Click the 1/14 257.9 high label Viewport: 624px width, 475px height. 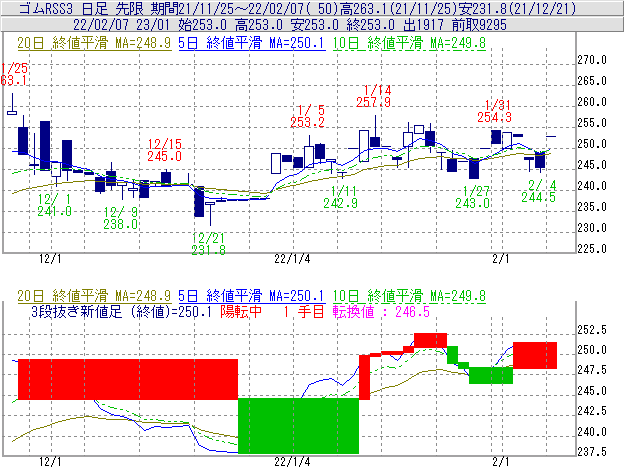click(x=373, y=96)
